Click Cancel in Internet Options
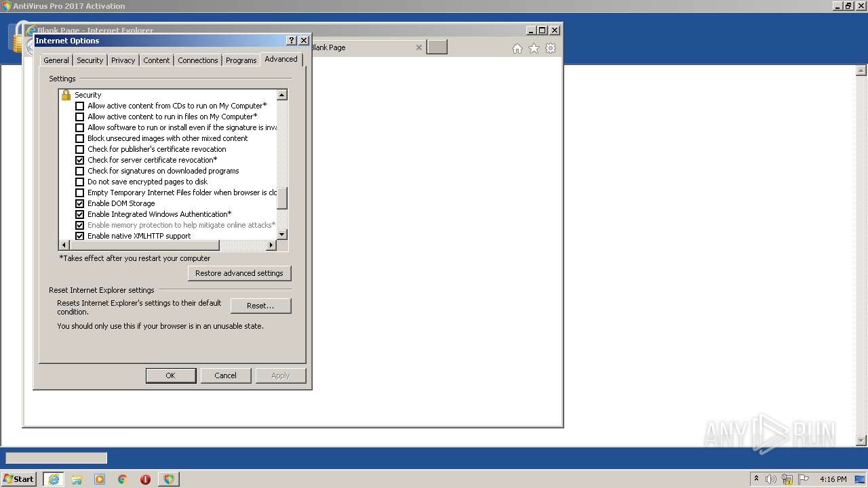Image resolution: width=868 pixels, height=488 pixels. [x=225, y=375]
